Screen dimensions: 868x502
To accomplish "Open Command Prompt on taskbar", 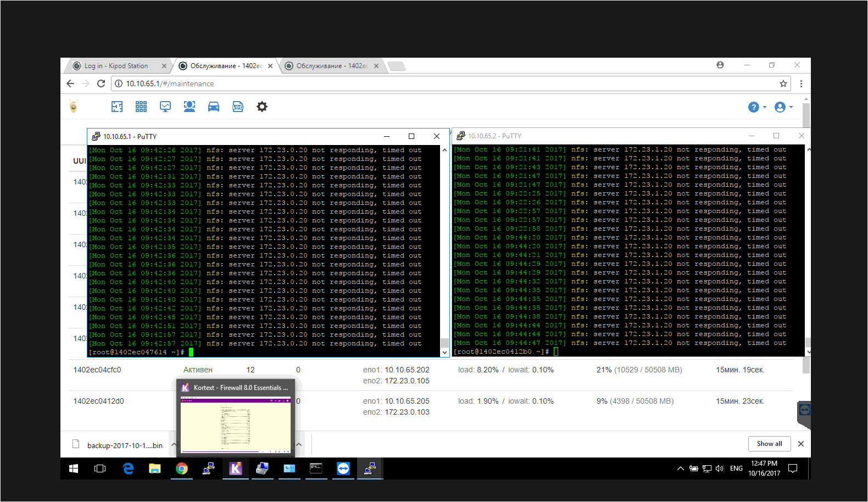I will (x=316, y=468).
